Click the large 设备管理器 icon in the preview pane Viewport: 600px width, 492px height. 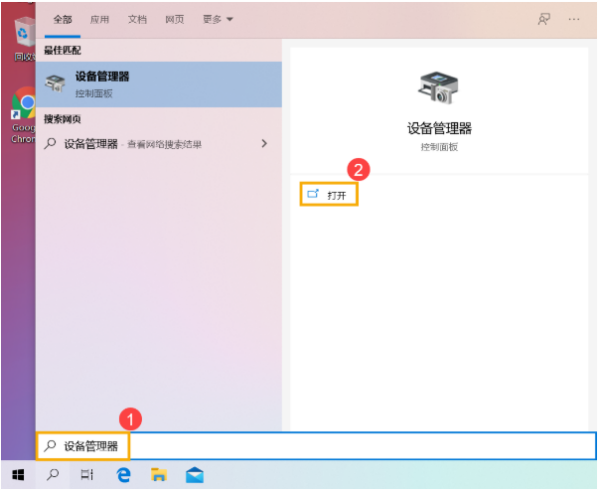click(439, 88)
